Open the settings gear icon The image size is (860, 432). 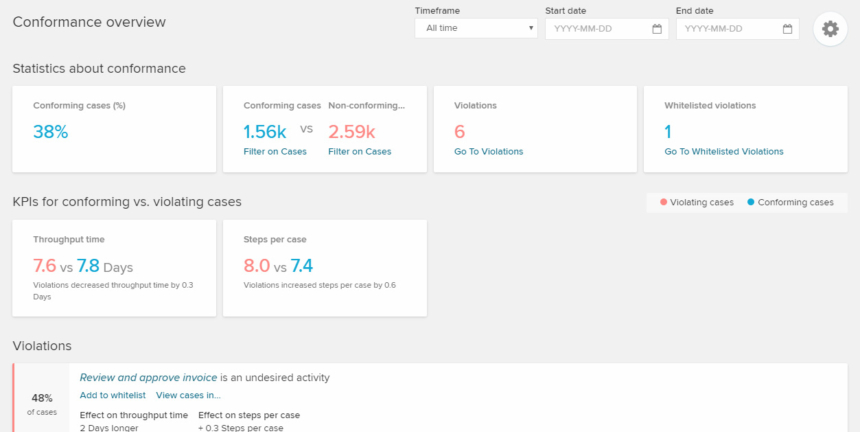click(830, 29)
